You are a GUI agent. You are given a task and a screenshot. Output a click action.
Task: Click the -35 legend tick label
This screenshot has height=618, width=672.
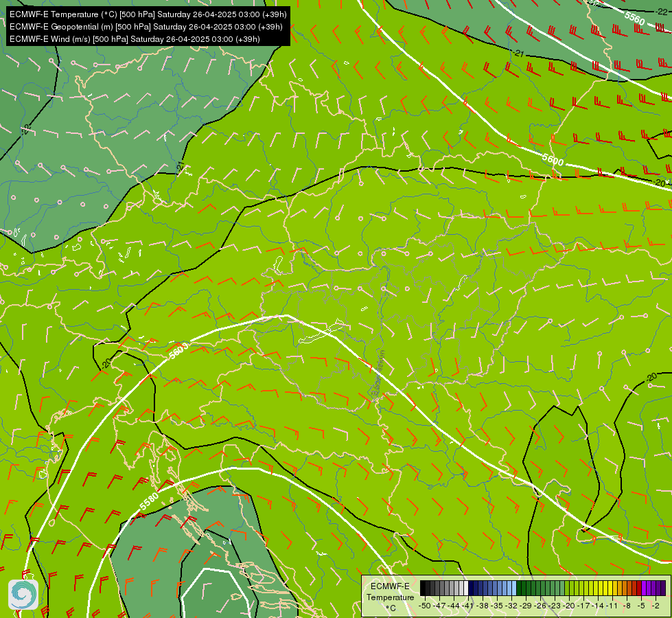(497, 606)
